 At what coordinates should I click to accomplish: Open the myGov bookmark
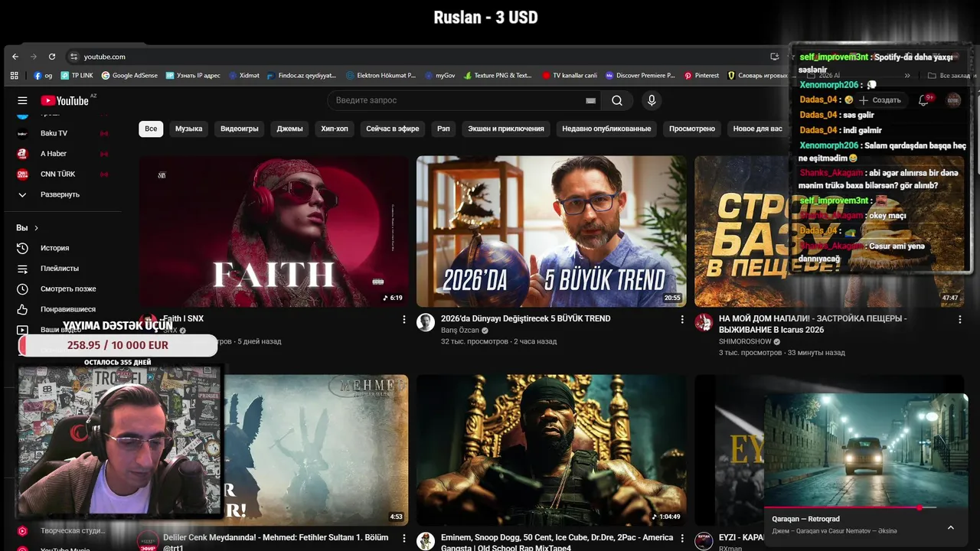point(440,76)
